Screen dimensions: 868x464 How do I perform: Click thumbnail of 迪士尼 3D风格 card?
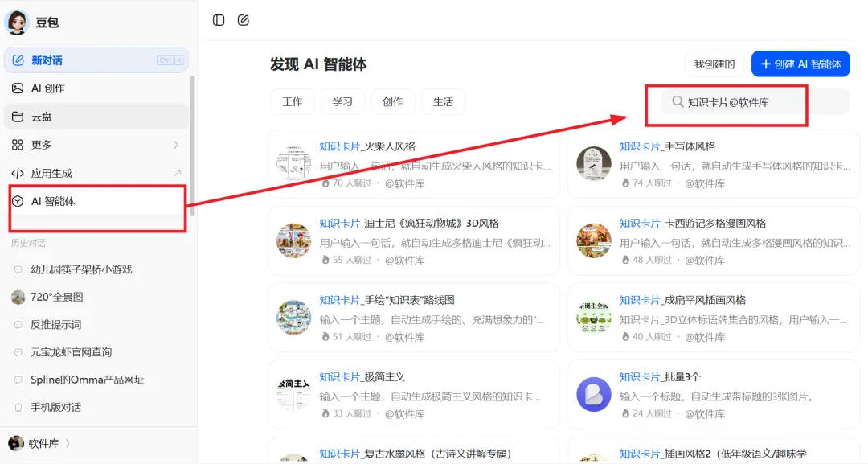coord(294,240)
